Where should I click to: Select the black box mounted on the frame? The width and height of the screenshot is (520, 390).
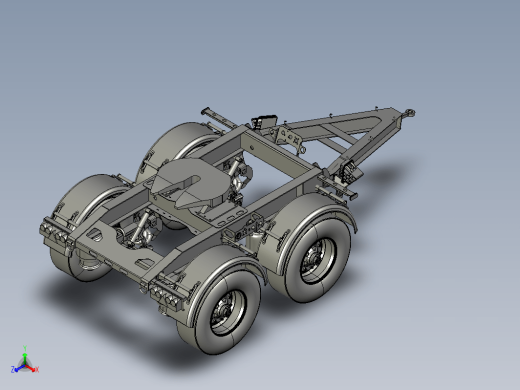[x=265, y=121]
